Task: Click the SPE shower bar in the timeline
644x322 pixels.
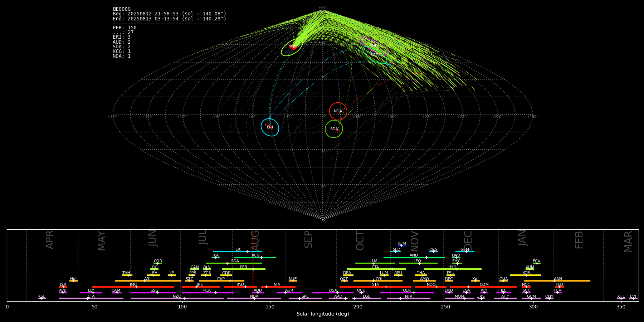Action: 305,298
